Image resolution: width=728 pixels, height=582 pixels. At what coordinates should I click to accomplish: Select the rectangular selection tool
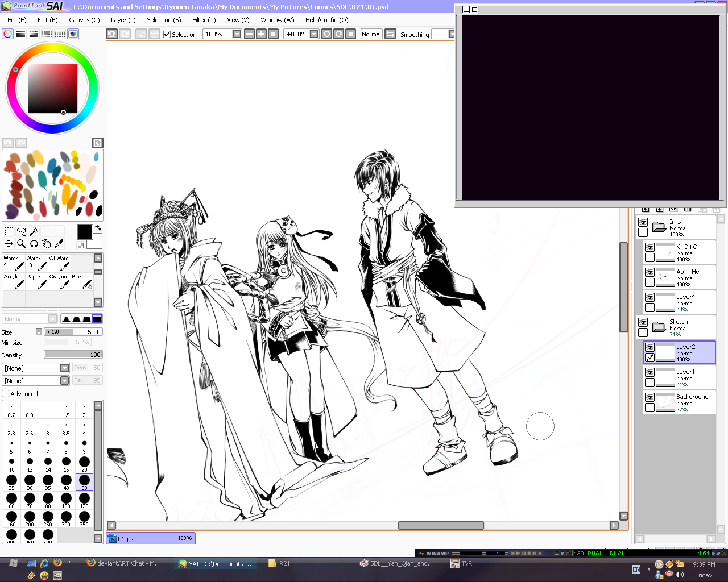pos(9,231)
